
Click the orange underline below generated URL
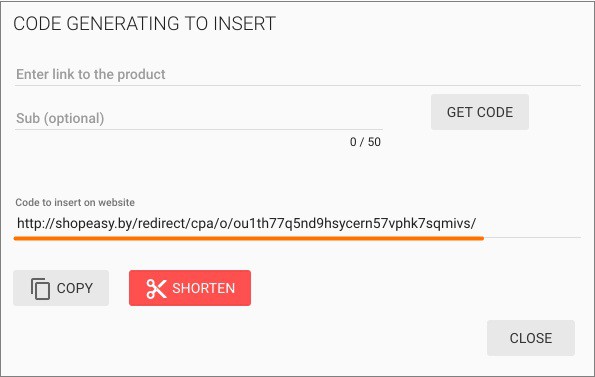(x=249, y=238)
